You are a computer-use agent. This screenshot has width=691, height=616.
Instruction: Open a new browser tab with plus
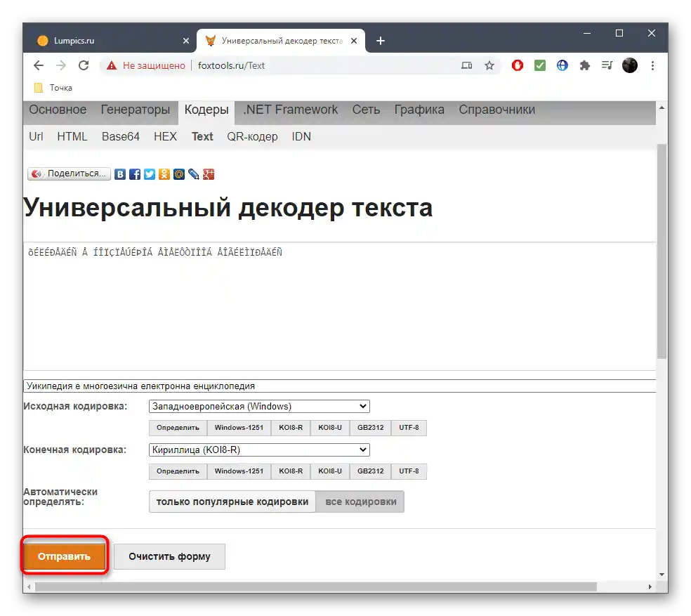[x=381, y=41]
